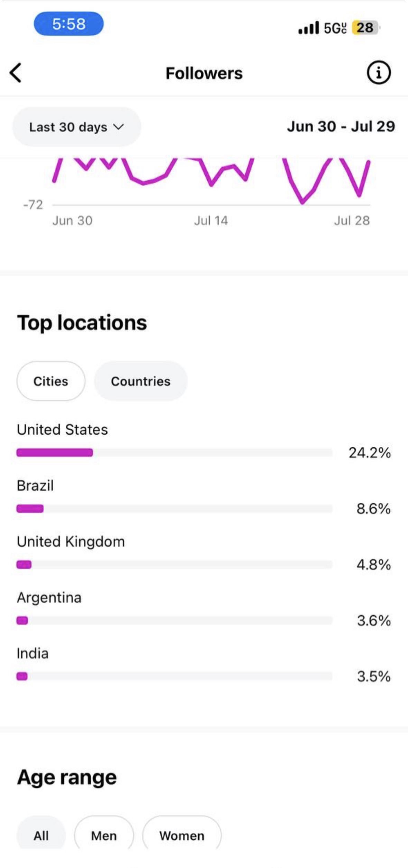
Task: Select the All age range filter
Action: (x=41, y=835)
